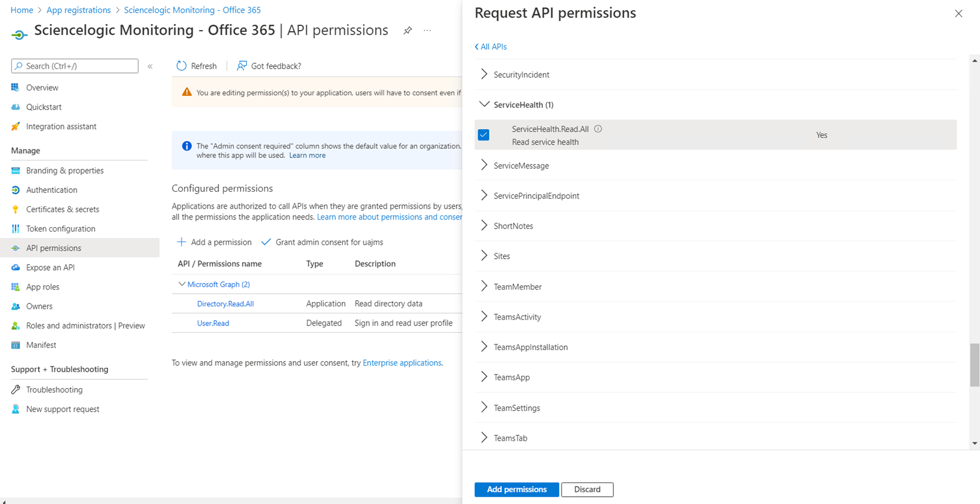Pin this page using the pin icon

(408, 31)
